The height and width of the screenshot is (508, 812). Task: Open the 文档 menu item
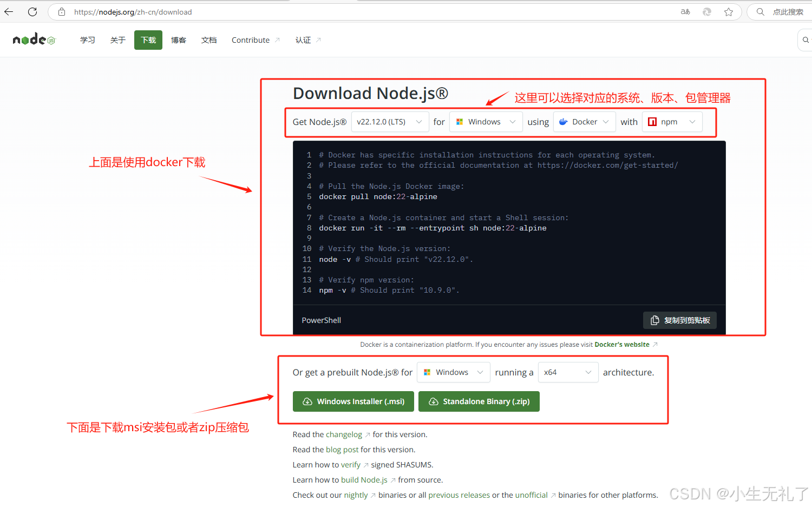(x=209, y=40)
